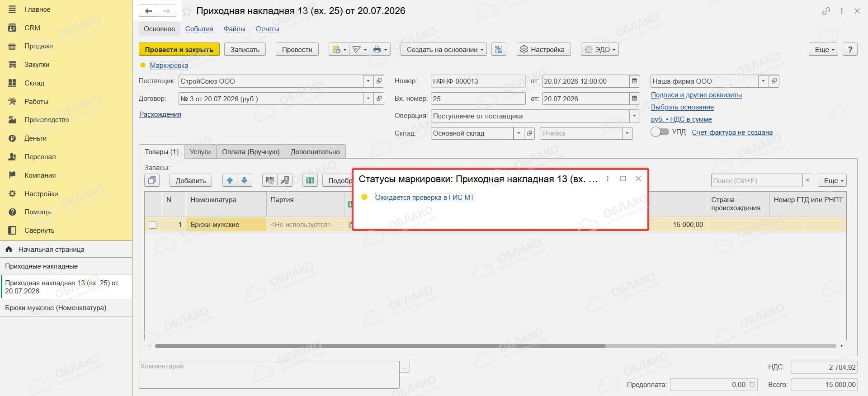This screenshot has height=396, width=868.
Task: Open contract № 3 card icon
Action: pos(379,99)
